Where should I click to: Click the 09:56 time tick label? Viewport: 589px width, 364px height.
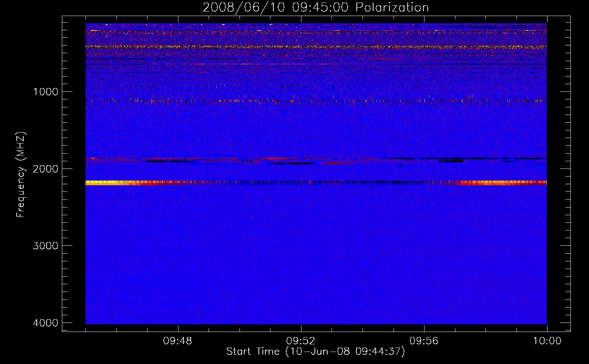(x=424, y=341)
